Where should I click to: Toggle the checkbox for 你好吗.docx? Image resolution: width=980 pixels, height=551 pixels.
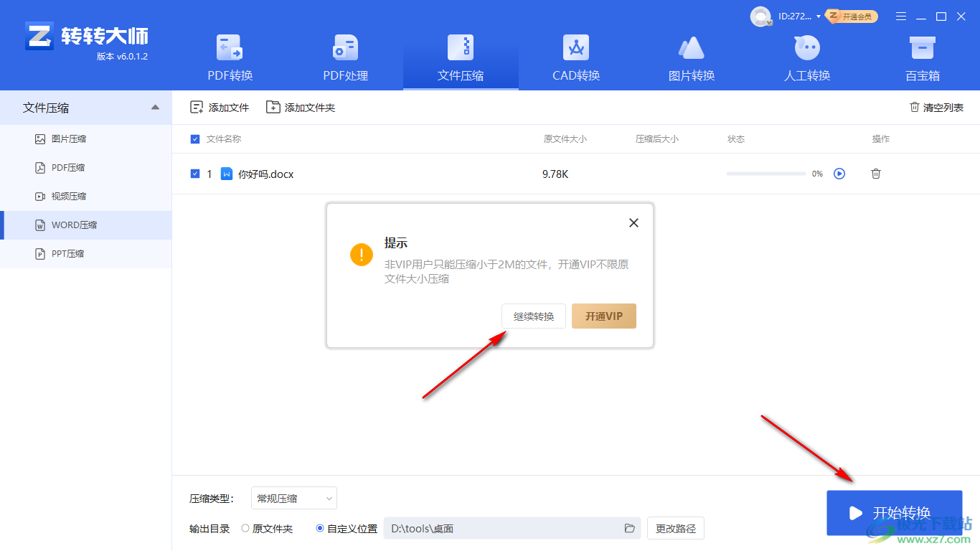[195, 174]
